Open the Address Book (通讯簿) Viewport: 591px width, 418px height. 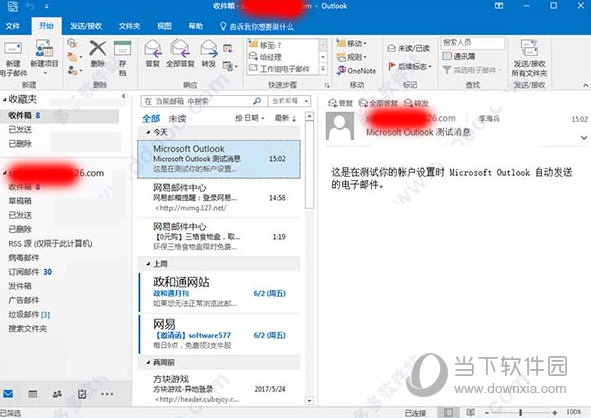pyautogui.click(x=459, y=56)
